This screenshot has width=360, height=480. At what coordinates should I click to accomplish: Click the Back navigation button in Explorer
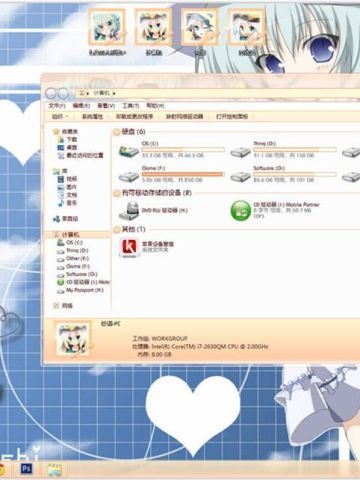coord(51,94)
